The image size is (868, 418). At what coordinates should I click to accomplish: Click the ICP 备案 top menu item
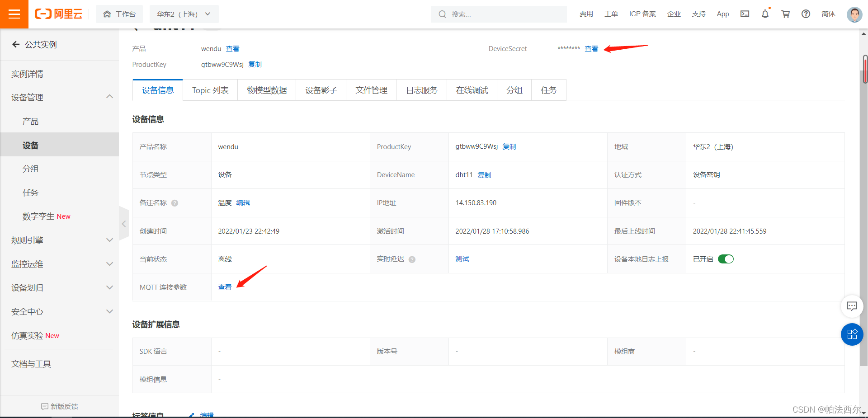tap(642, 14)
